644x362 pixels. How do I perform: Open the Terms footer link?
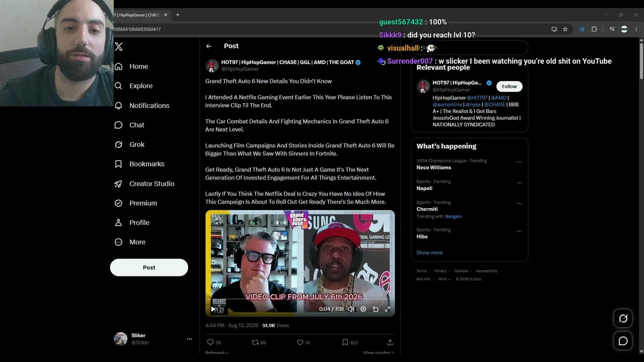[421, 271]
